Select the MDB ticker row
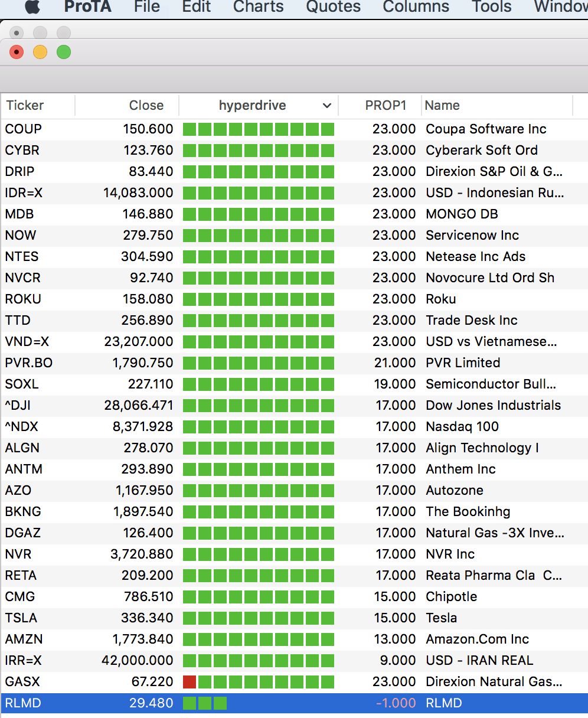588x718 pixels. pyautogui.click(x=294, y=214)
